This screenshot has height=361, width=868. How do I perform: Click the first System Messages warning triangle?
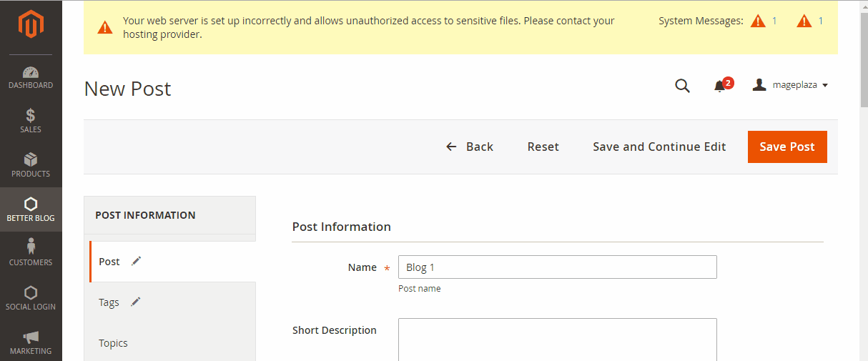[x=758, y=21]
